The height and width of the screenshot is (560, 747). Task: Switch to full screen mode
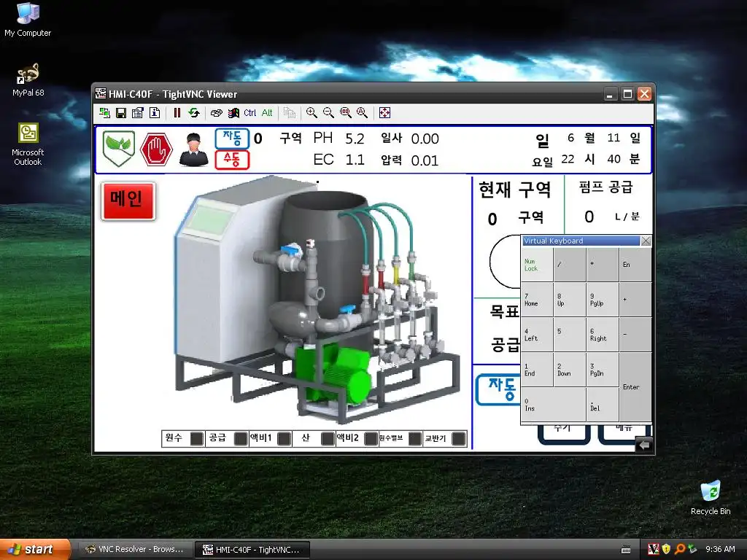click(384, 113)
